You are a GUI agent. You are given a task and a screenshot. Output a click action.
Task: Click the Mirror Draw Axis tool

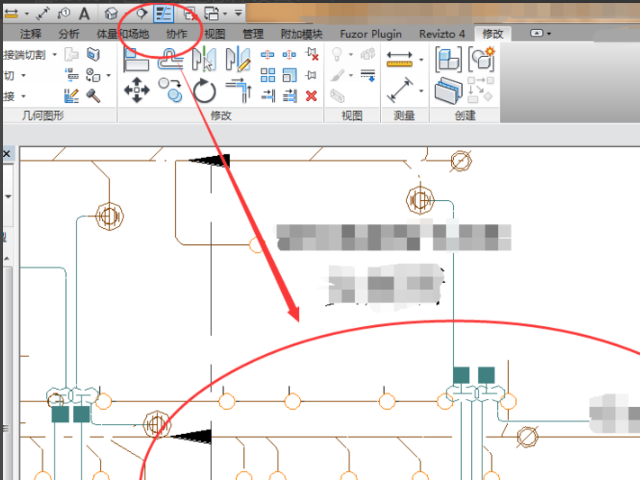[x=238, y=59]
